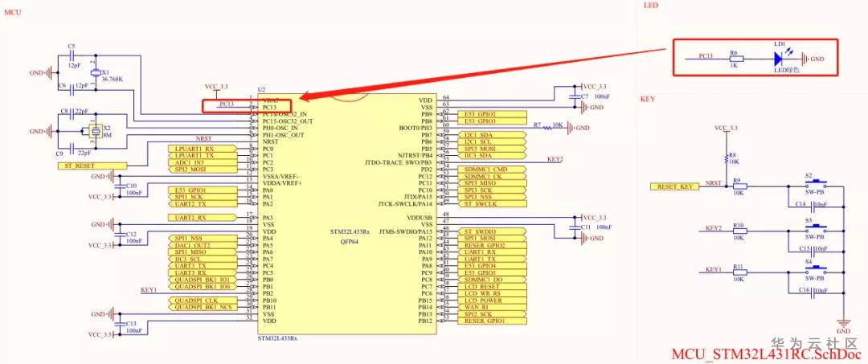Select capacitor C11 near VDDUSB
The image size is (868, 364).
coord(574,228)
